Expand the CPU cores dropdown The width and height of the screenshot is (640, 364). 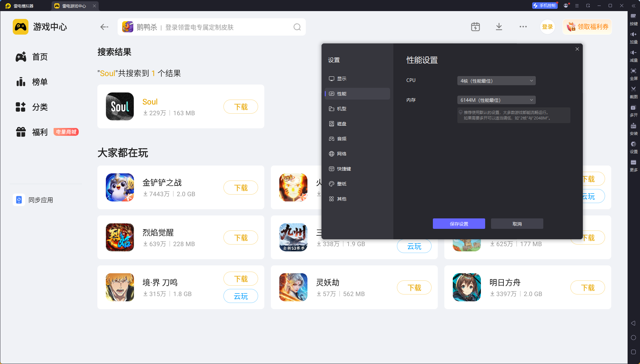click(496, 81)
